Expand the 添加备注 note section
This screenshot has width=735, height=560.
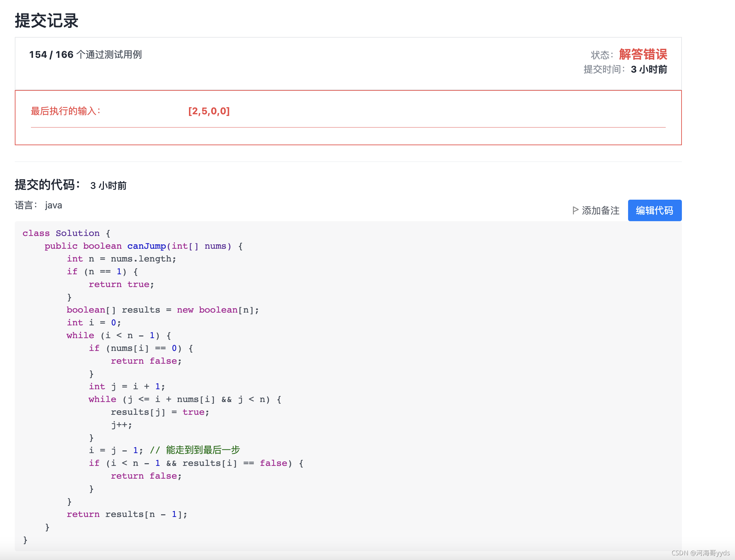601,210
